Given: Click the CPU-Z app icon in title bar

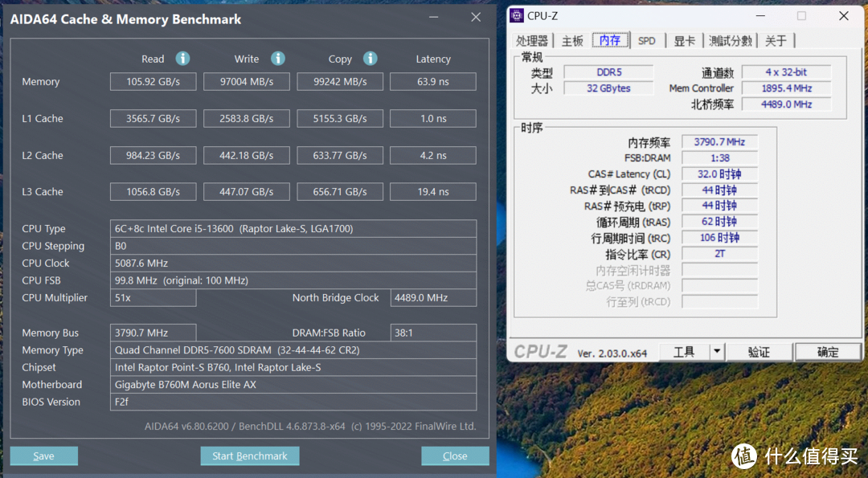Looking at the screenshot, I should click(517, 15).
